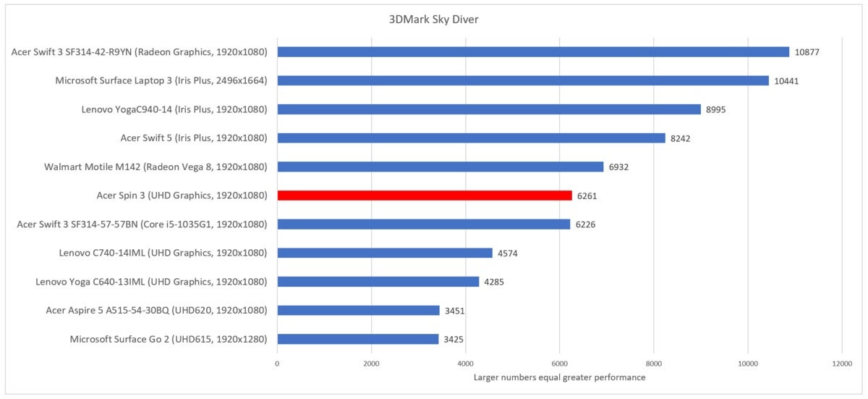The width and height of the screenshot is (868, 399).
Task: Select the Microsoft Surface Laptop 3 label
Action: click(x=161, y=80)
